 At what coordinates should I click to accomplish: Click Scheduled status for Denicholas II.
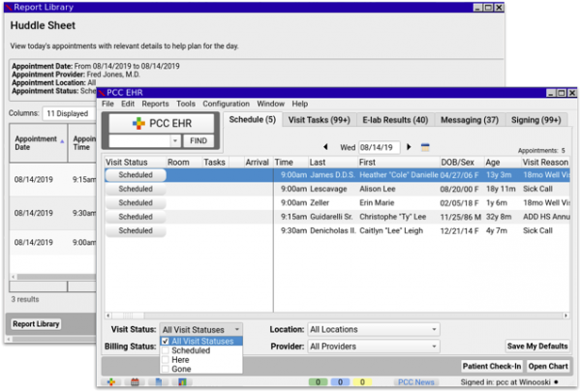point(136,230)
